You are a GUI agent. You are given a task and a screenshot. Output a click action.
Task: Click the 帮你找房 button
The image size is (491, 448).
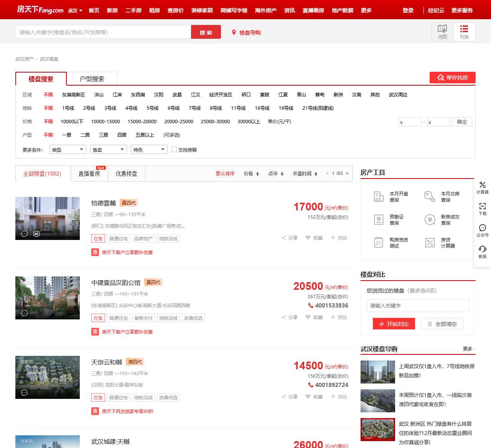(x=452, y=78)
